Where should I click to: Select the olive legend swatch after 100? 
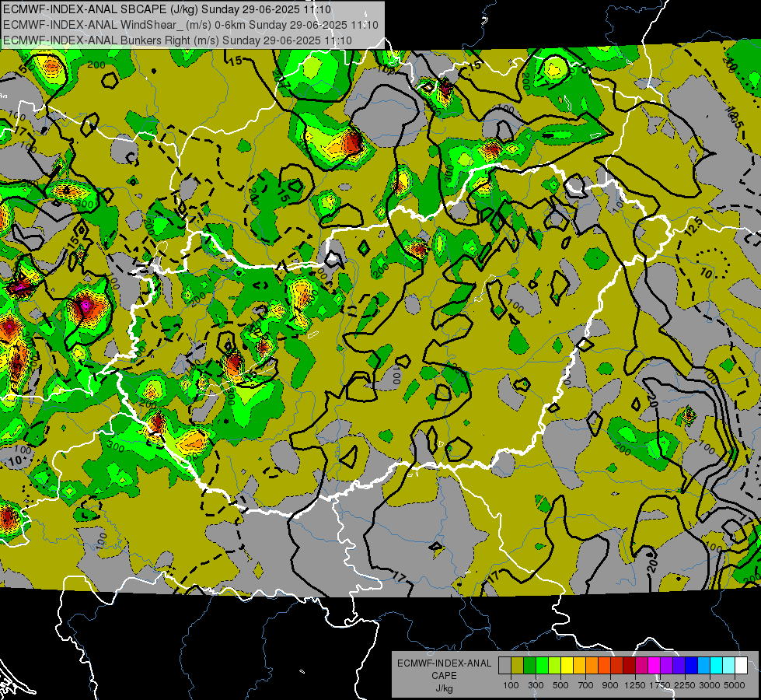point(518,666)
